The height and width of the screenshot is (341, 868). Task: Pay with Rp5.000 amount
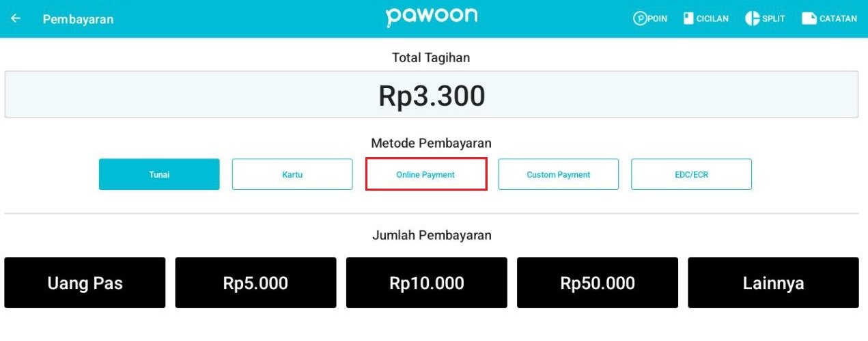tap(255, 283)
